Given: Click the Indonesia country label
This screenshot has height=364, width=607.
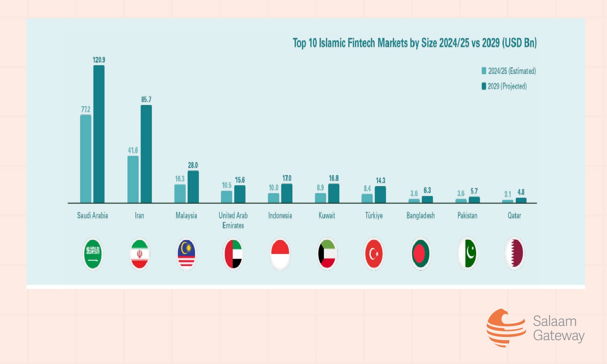Looking at the screenshot, I should click(280, 215).
